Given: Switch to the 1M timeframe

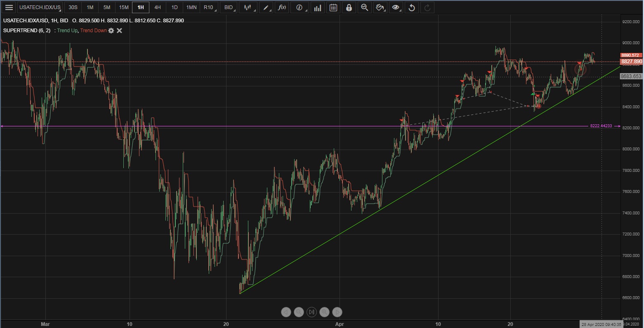Looking at the screenshot, I should [90, 7].
